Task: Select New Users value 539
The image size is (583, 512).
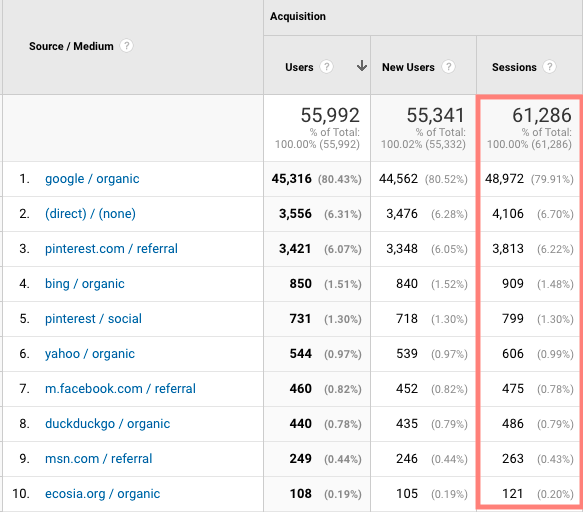Action: (407, 354)
